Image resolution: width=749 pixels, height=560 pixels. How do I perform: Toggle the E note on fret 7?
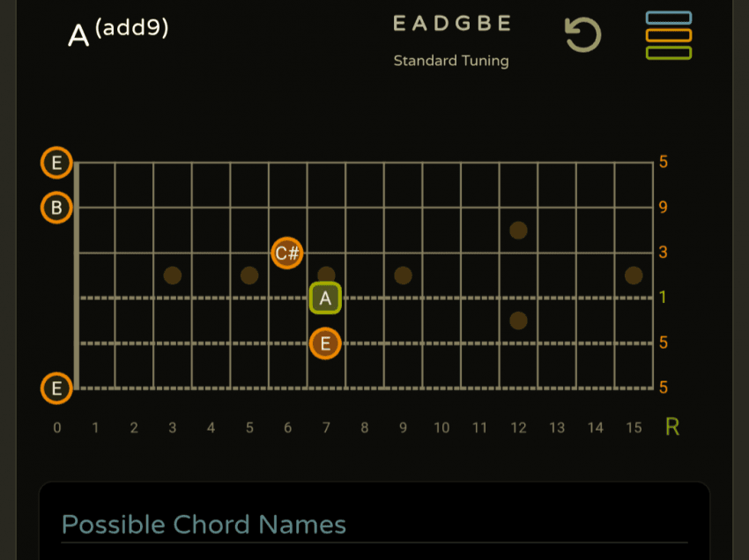[325, 343]
